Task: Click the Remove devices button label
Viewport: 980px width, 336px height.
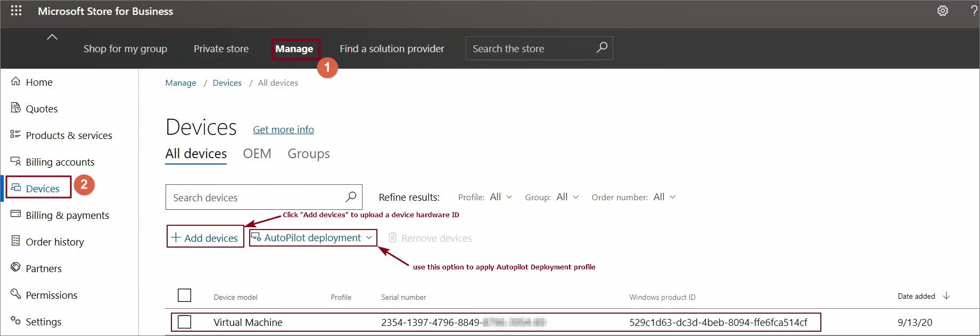Action: pyautogui.click(x=437, y=238)
